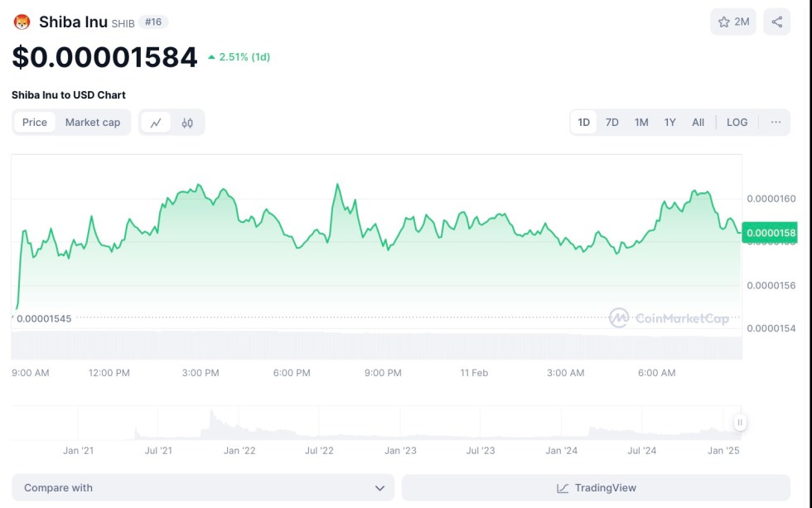Viewport: 812px width, 508px height.
Task: Switch to candlestick chart icon
Action: click(x=187, y=123)
